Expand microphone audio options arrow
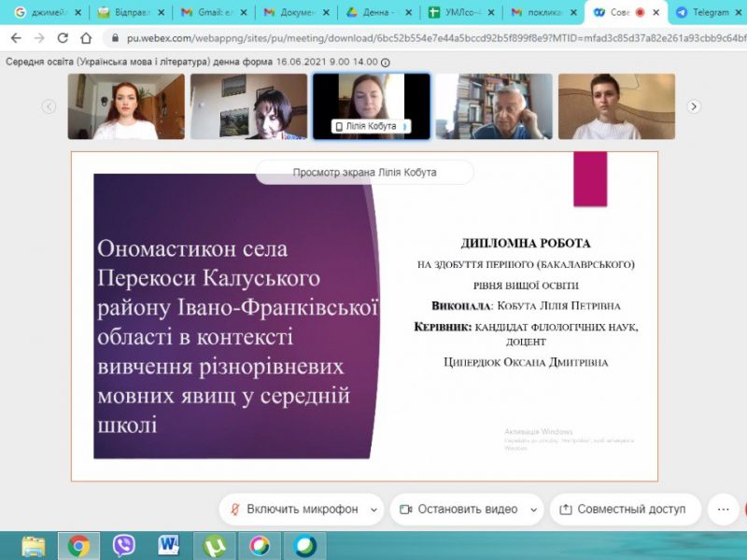Screen dimensions: 747x560 373,510
